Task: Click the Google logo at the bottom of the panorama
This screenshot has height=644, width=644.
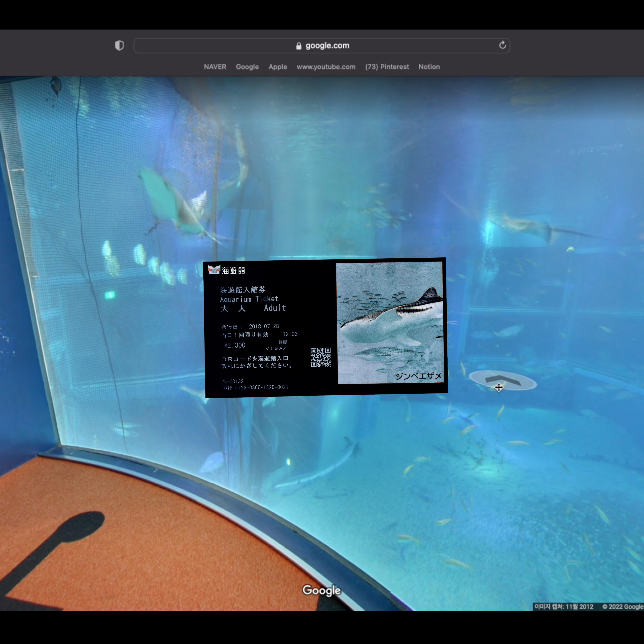Action: click(321, 590)
